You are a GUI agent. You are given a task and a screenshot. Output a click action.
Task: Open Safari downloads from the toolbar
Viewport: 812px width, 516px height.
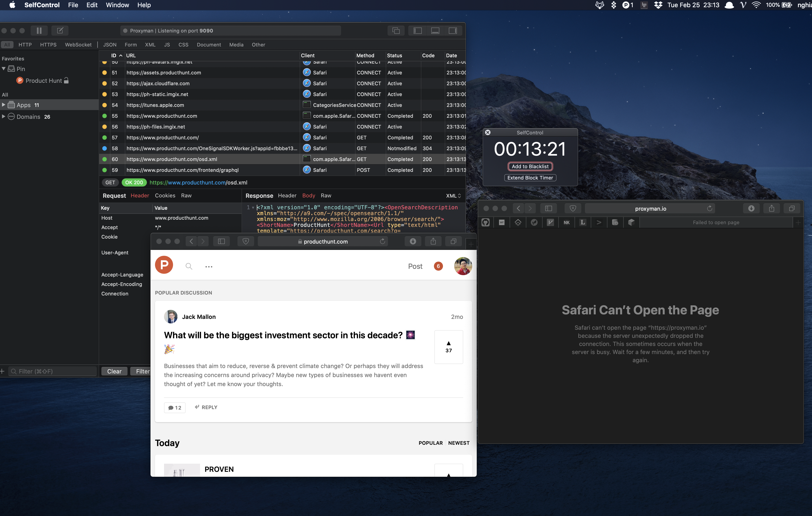coord(751,208)
